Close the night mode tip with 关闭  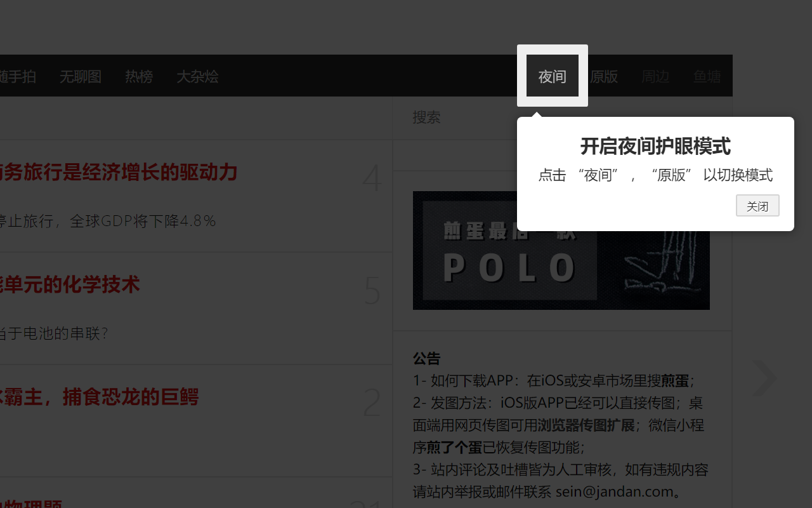(x=757, y=205)
